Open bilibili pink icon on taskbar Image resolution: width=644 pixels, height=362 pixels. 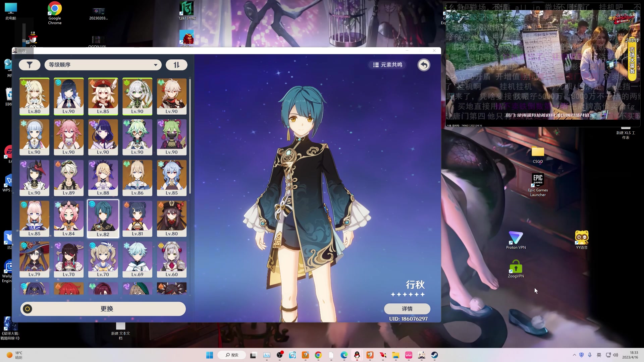(409, 355)
